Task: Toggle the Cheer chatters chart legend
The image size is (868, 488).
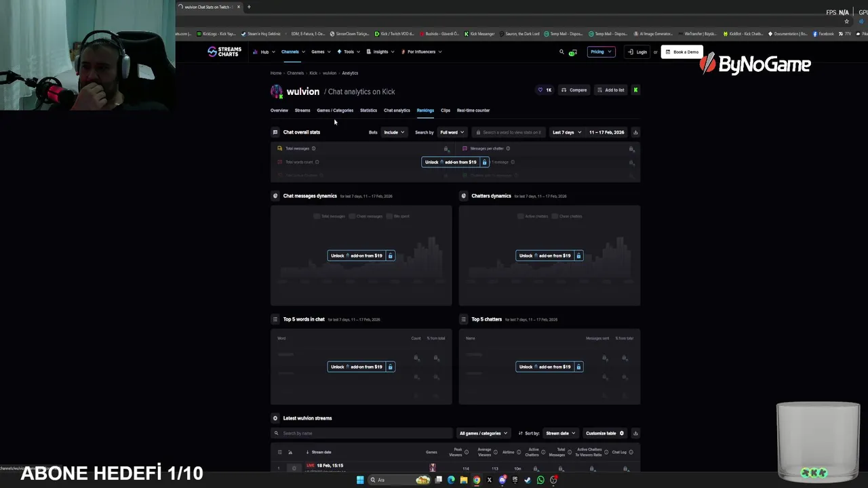Action: point(568,216)
